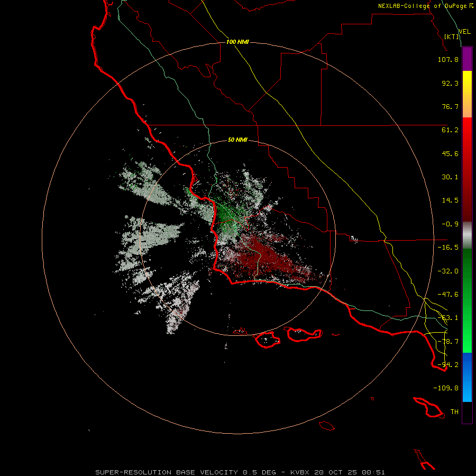Click the 14.5 legend value
Viewport: 476px width, 476px height.
[450, 200]
